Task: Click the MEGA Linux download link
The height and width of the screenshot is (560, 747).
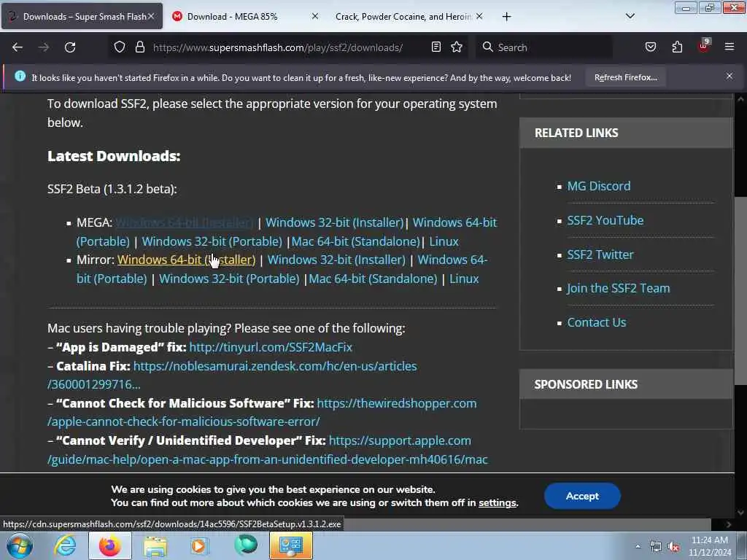Action: click(x=444, y=241)
